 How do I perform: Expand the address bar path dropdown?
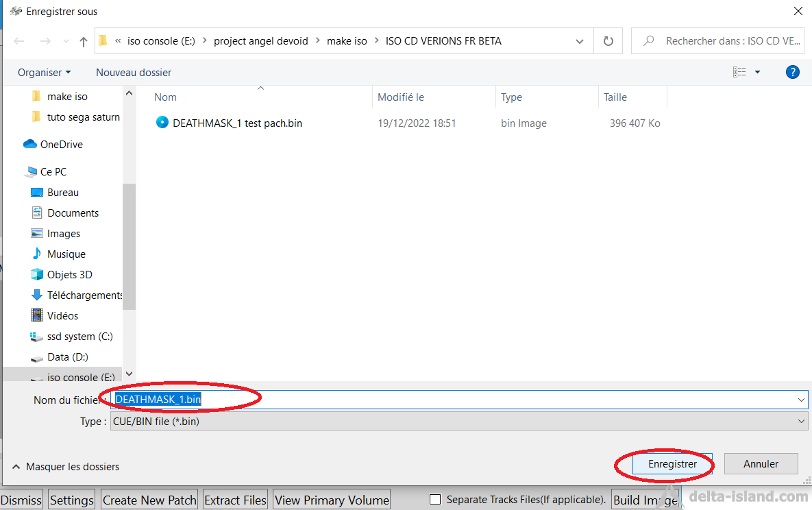coord(580,41)
